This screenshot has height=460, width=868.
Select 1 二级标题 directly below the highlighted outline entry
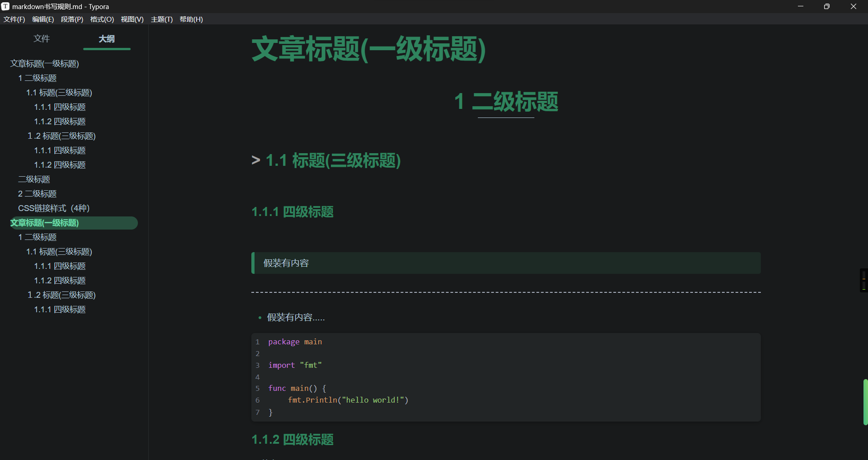coord(37,237)
